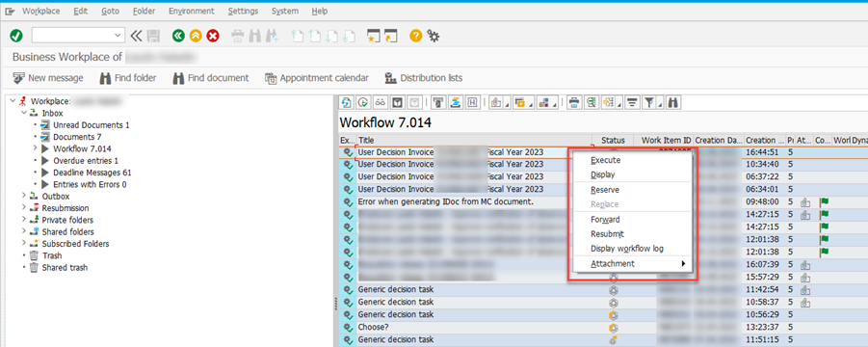Click the glasses Display icon
This screenshot has height=347, width=868.
click(x=381, y=102)
